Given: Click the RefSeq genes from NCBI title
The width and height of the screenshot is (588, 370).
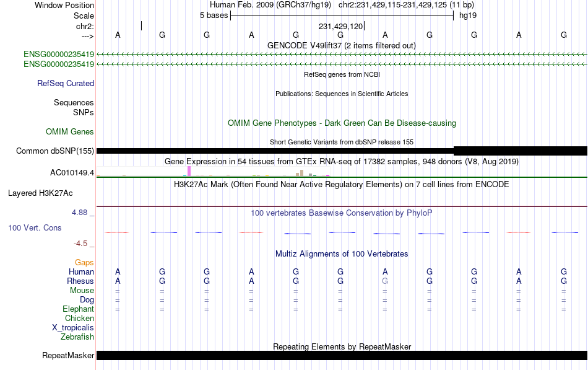Looking at the screenshot, I should pos(342,74).
